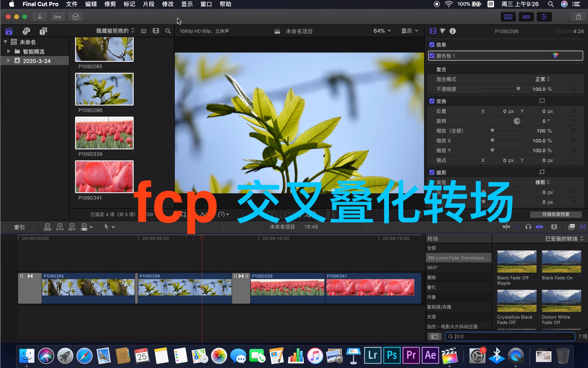Toggle the browser panel button in toolbar
The width and height of the screenshot is (588, 368).
click(508, 17)
